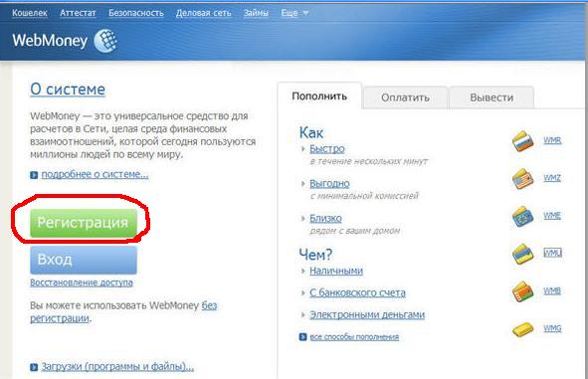
Task: Click arrow icon beside 'подробнее о системе'
Action: pos(34,175)
